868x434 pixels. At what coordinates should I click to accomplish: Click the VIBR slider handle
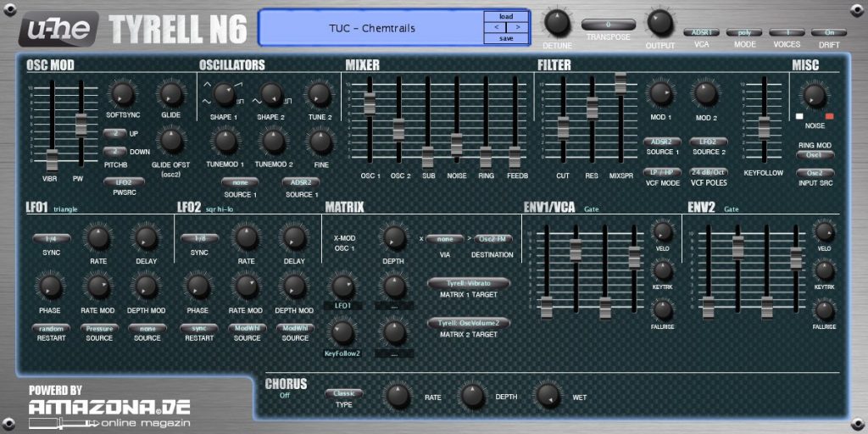[x=52, y=159]
